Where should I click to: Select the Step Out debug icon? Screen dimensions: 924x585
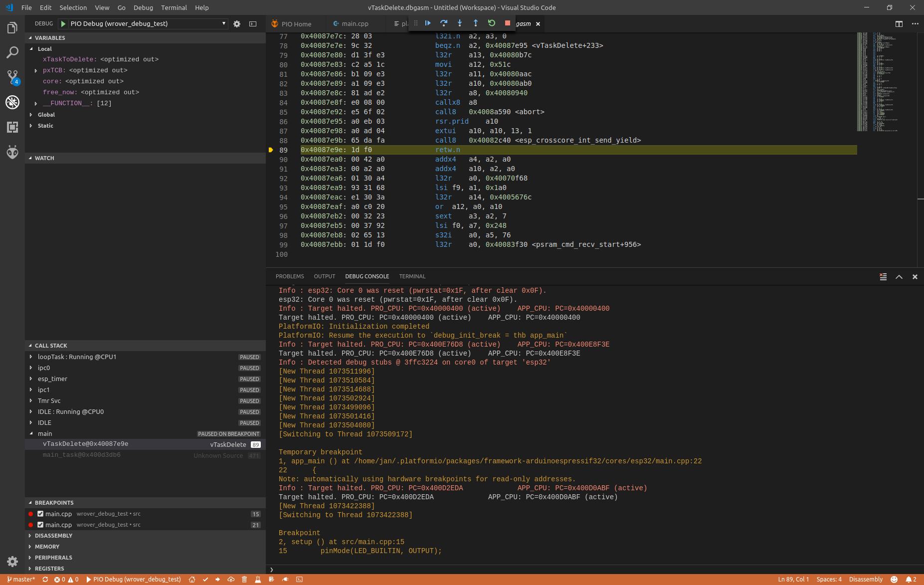click(x=475, y=23)
